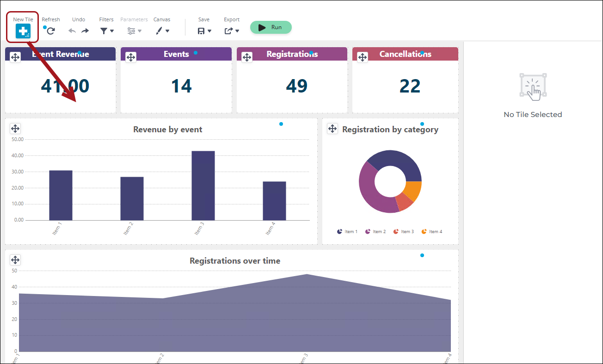
Task: Click the Events tile move handle
Action: [x=131, y=57]
